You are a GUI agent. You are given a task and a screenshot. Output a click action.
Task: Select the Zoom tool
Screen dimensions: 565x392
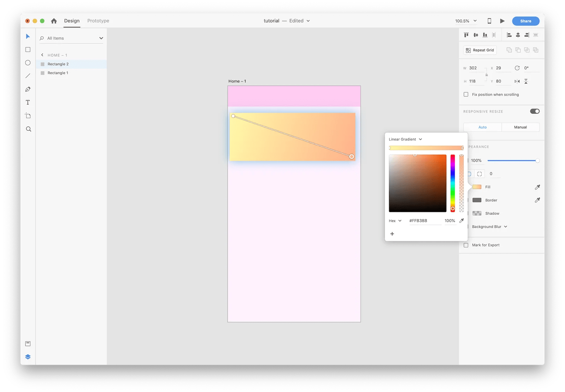(29, 129)
